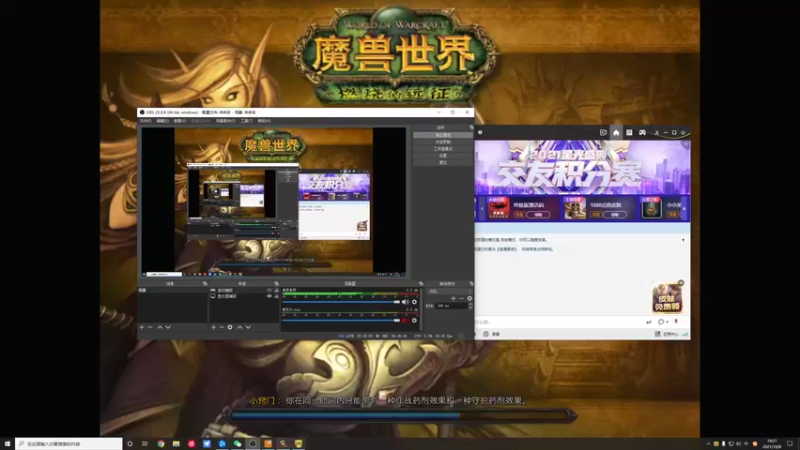Screen dimensions: 800x450
Task: Add a new source in OBS Sources panel
Action: (213, 327)
